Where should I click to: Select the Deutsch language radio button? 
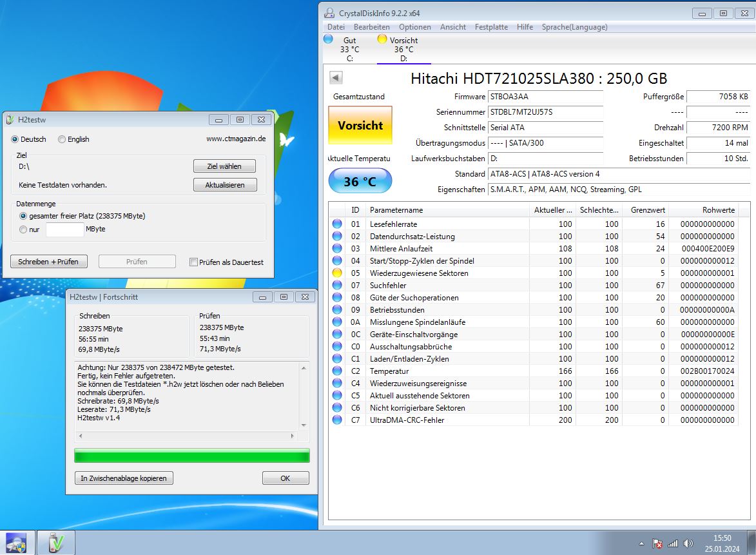(15, 139)
